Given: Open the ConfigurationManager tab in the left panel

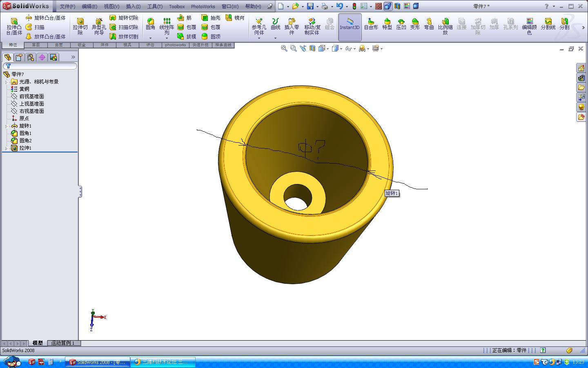Looking at the screenshot, I should pos(31,57).
